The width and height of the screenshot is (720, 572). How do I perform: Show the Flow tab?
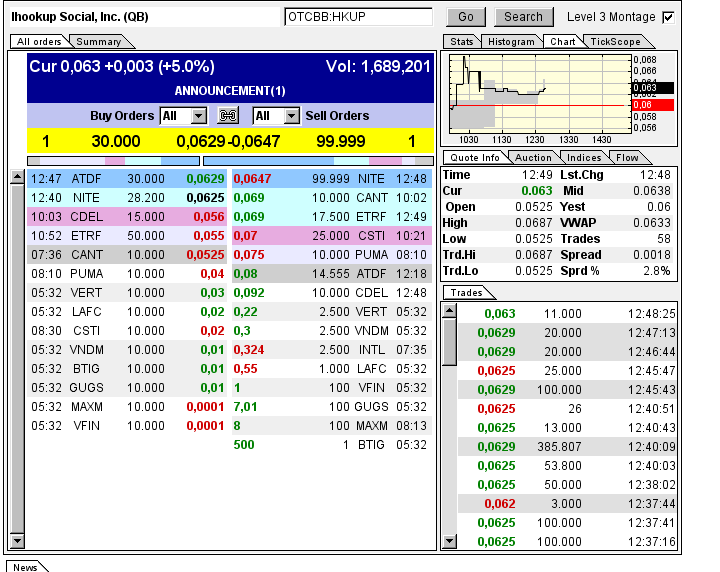coord(628,157)
